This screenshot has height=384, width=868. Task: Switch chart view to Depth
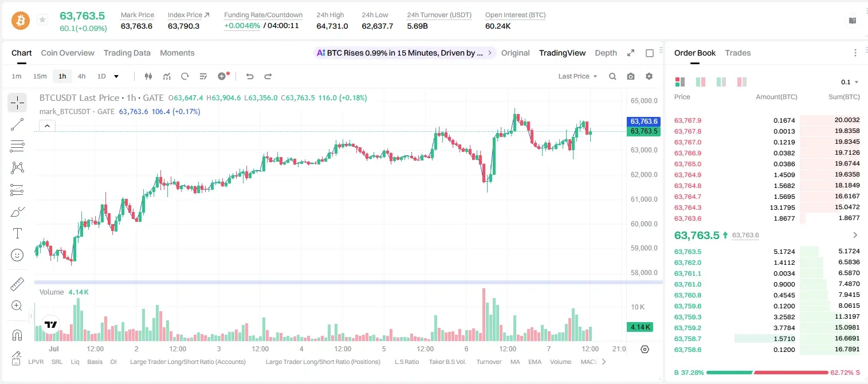pyautogui.click(x=606, y=53)
